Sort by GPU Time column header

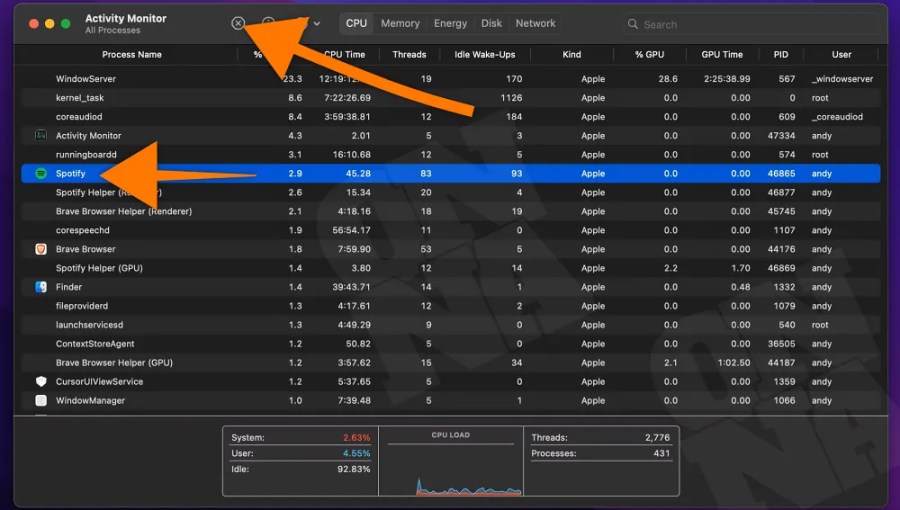pos(721,54)
